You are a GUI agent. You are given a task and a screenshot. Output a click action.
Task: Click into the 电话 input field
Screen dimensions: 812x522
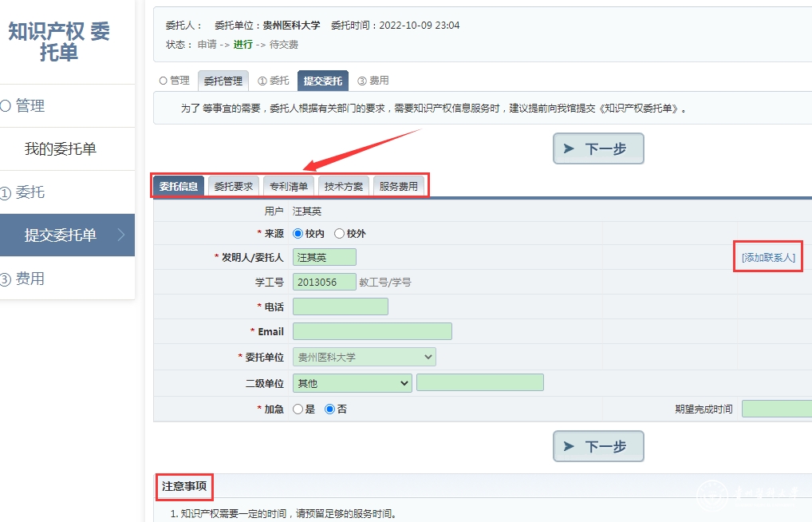(340, 306)
